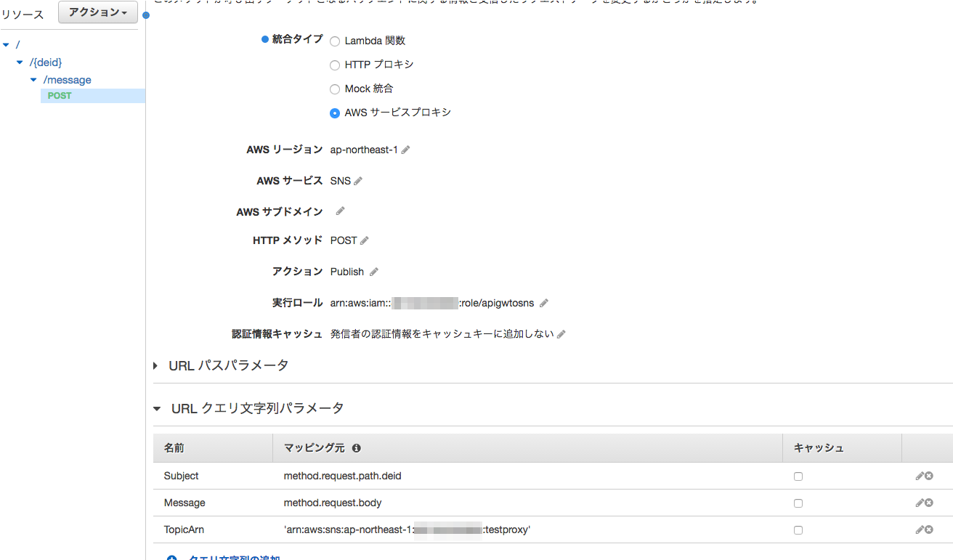Open the アクション dropdown button
This screenshot has height=560, width=953.
[98, 12]
